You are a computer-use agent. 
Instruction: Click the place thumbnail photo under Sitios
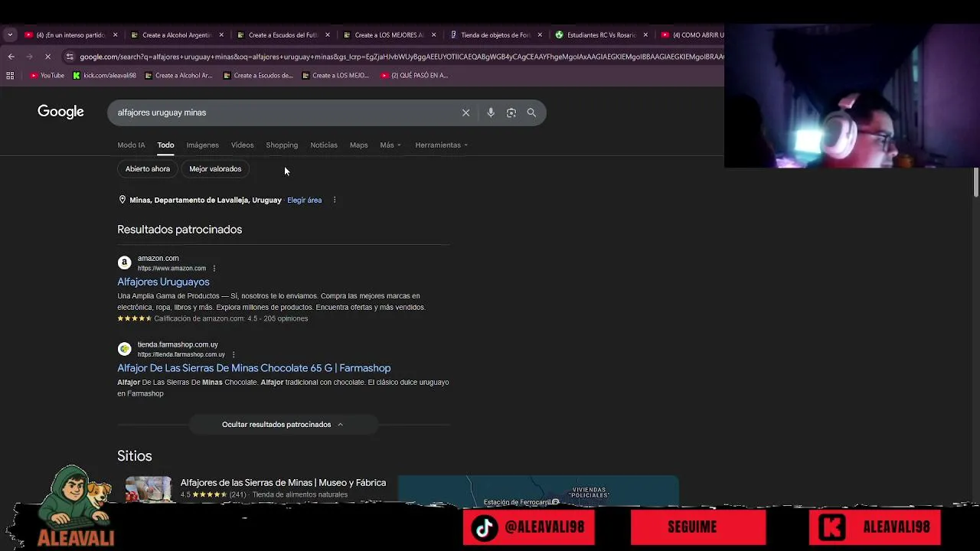(149, 490)
